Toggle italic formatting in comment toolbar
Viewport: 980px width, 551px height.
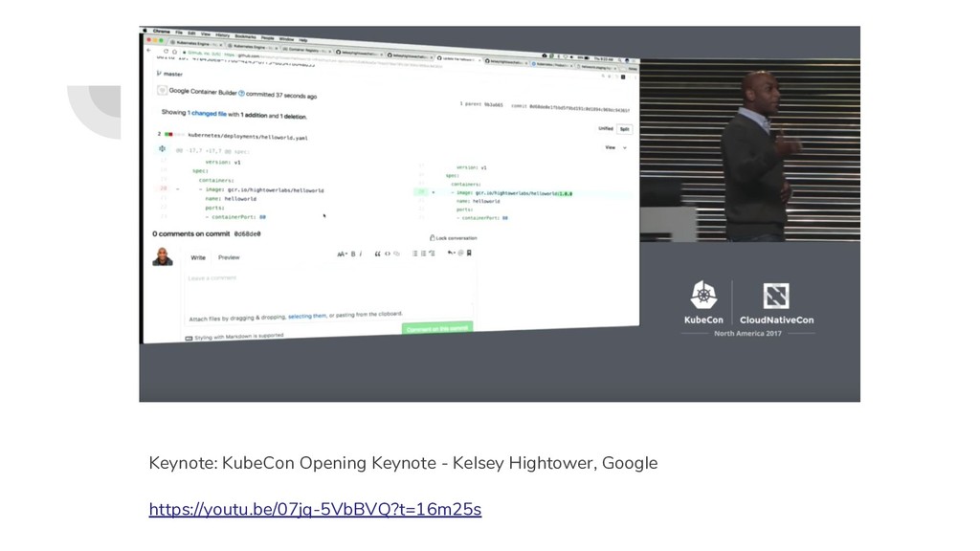tap(361, 253)
